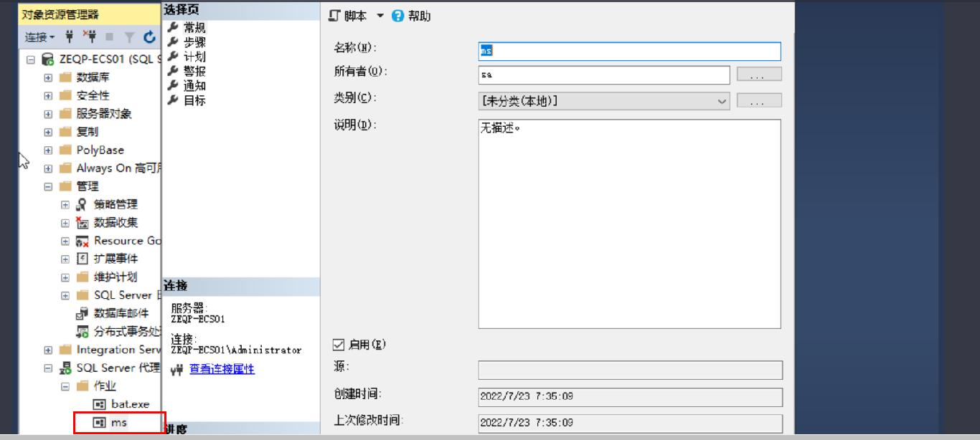Click the disconnect plug icon with red X
980x440 pixels.
click(x=90, y=37)
